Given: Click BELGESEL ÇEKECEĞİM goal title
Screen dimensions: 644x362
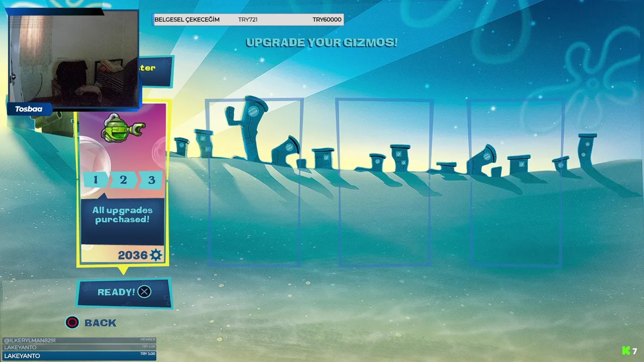Looking at the screenshot, I should coord(187,20).
